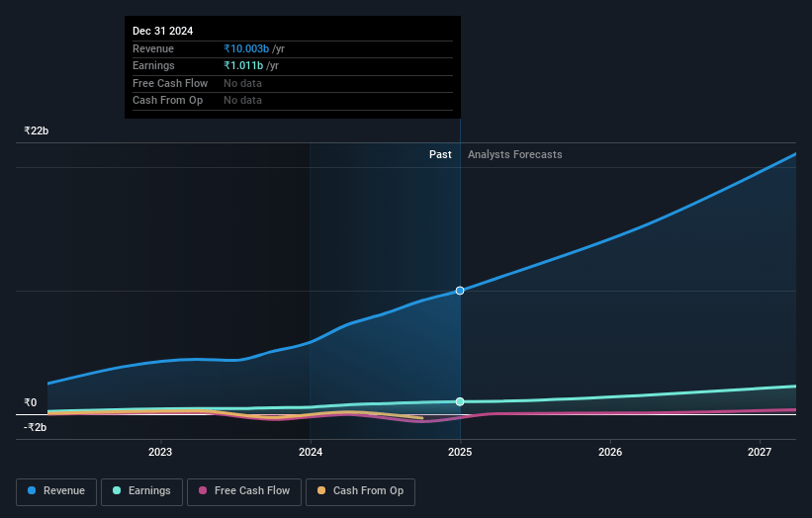Toggle the Free Cash Flow legend series
The image size is (812, 518).
click(x=244, y=491)
